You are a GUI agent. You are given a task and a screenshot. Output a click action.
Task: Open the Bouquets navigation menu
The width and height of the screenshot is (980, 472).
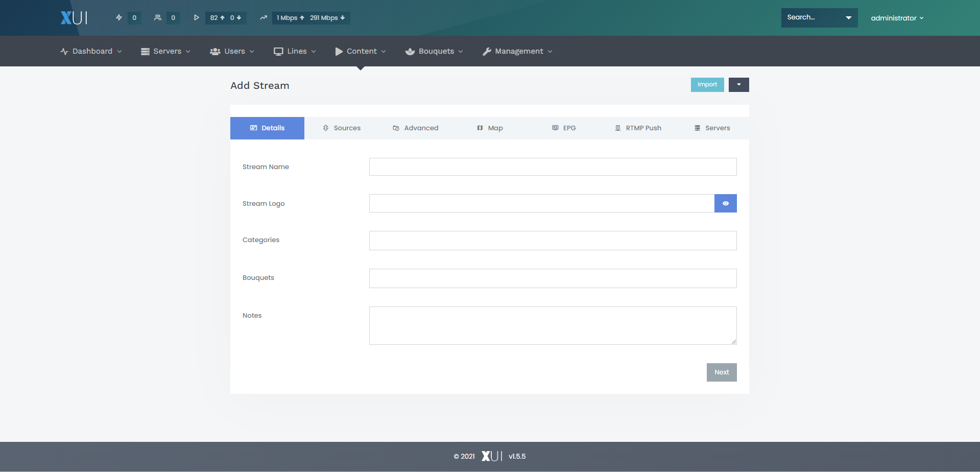(434, 51)
